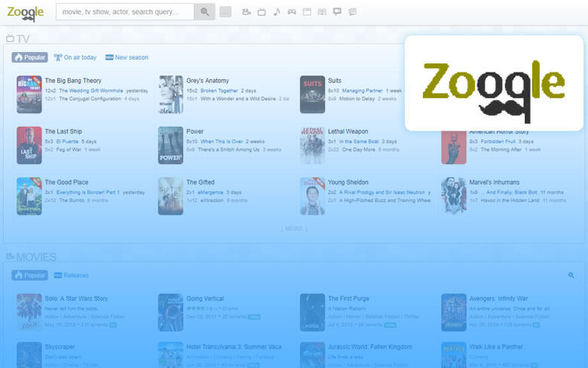Open American Horror Story poster
The width and height of the screenshot is (588, 368).
pos(454,147)
